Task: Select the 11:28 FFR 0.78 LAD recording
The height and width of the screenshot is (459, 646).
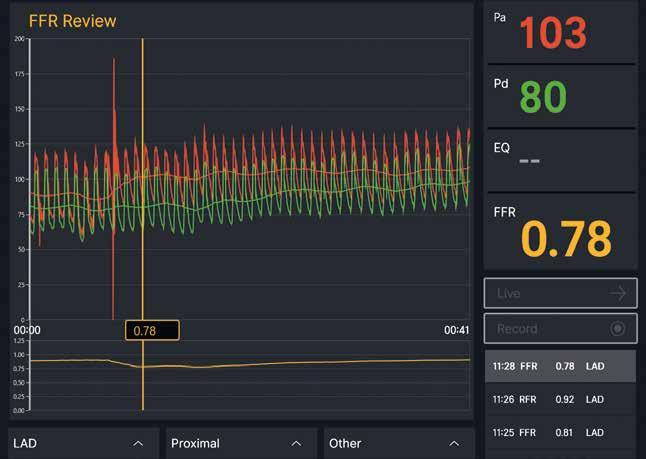Action: pos(560,366)
